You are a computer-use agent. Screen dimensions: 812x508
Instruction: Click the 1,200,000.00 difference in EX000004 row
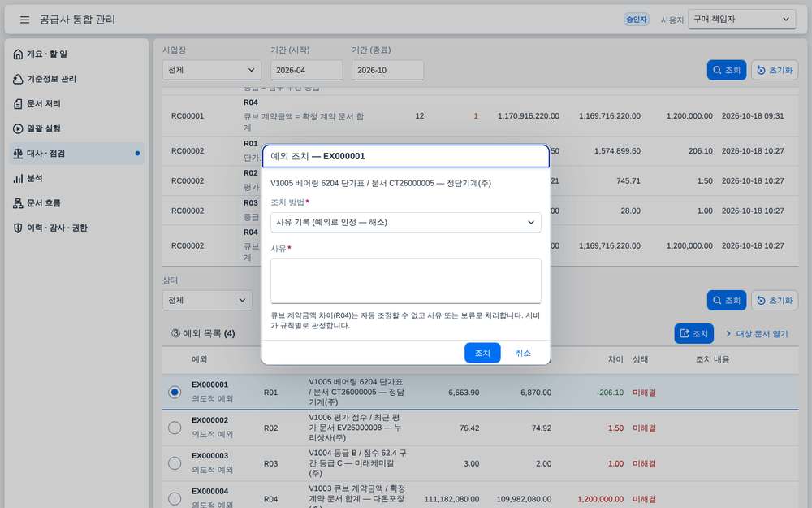pos(600,499)
